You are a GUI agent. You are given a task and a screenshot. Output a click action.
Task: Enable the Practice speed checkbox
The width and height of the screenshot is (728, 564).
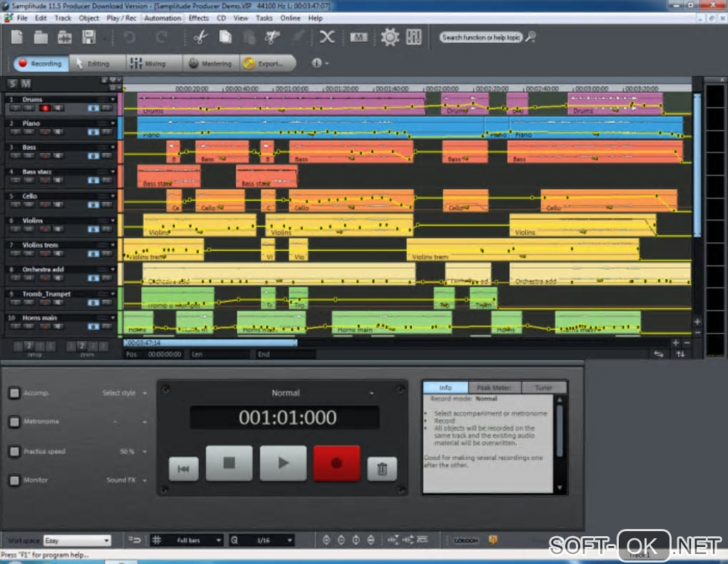coord(14,451)
